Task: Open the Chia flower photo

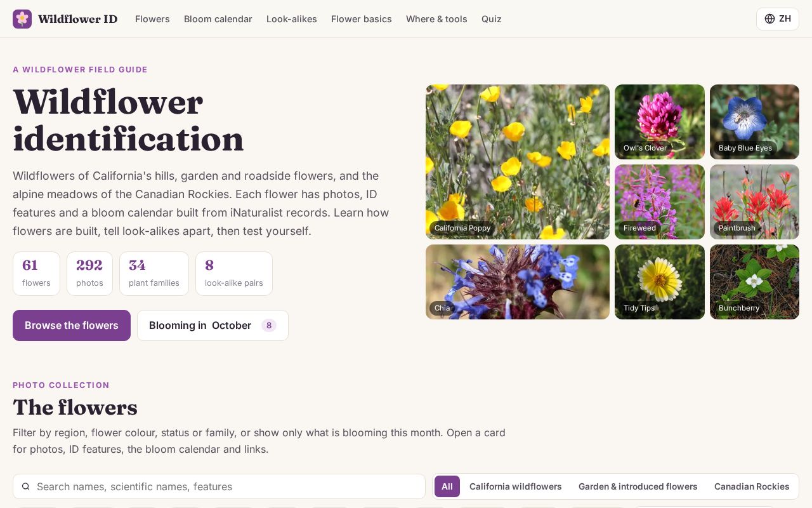Action: pyautogui.click(x=518, y=282)
